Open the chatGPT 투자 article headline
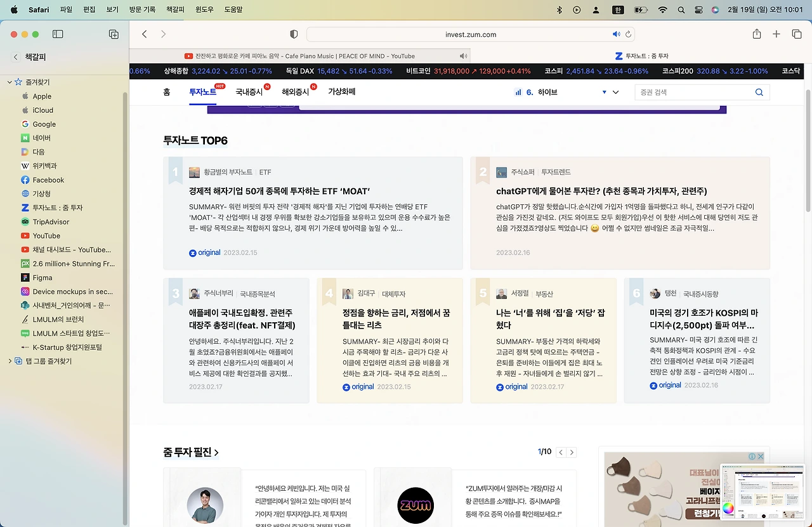The width and height of the screenshot is (812, 527). (x=601, y=191)
